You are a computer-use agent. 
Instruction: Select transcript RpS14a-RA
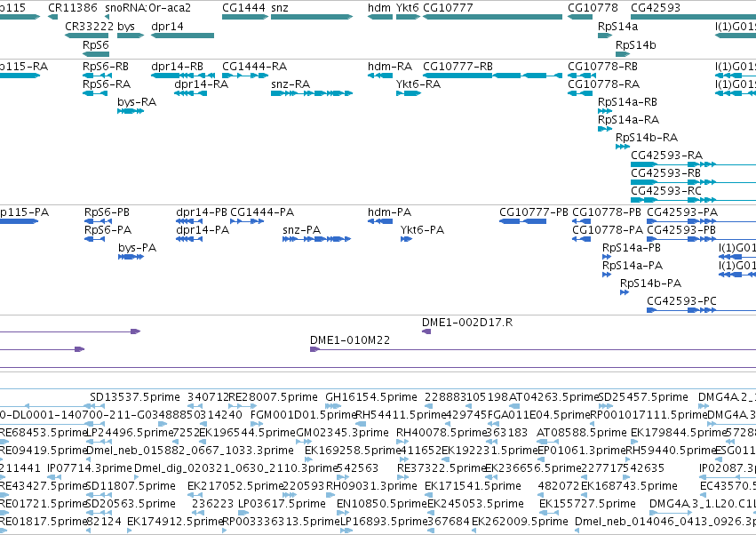tap(605, 129)
